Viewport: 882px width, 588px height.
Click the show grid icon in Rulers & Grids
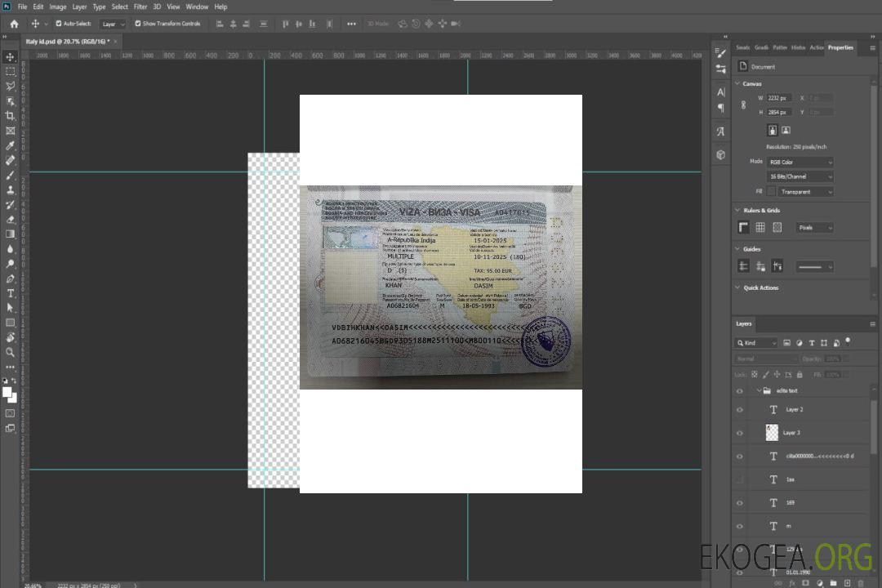tap(760, 227)
